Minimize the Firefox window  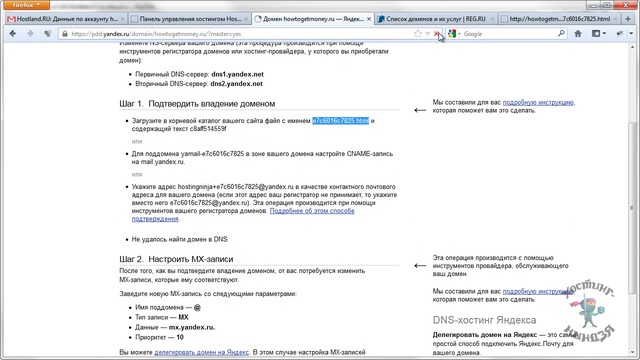[593, 5]
